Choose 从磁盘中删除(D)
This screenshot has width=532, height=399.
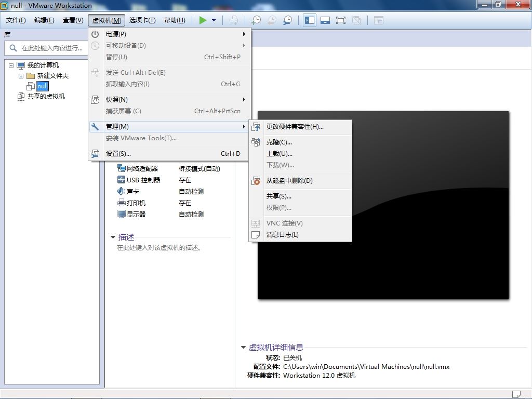click(300, 181)
